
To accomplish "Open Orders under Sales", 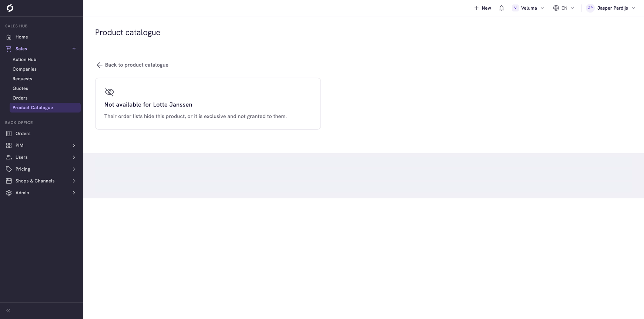I will click(20, 98).
